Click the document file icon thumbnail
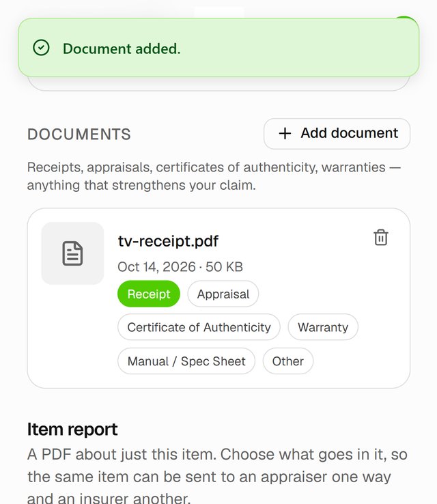The width and height of the screenshot is (437, 504). tap(72, 253)
